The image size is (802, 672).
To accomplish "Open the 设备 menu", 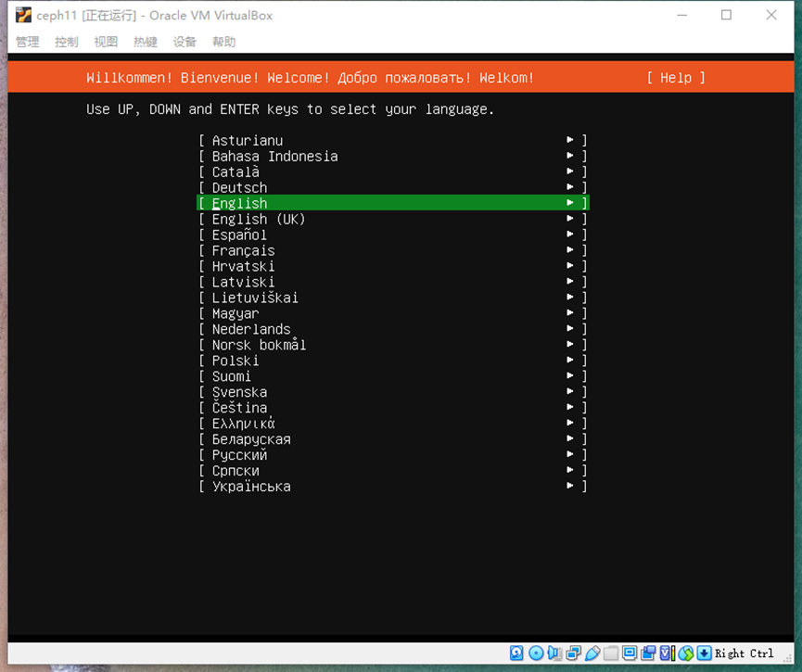I will [185, 42].
